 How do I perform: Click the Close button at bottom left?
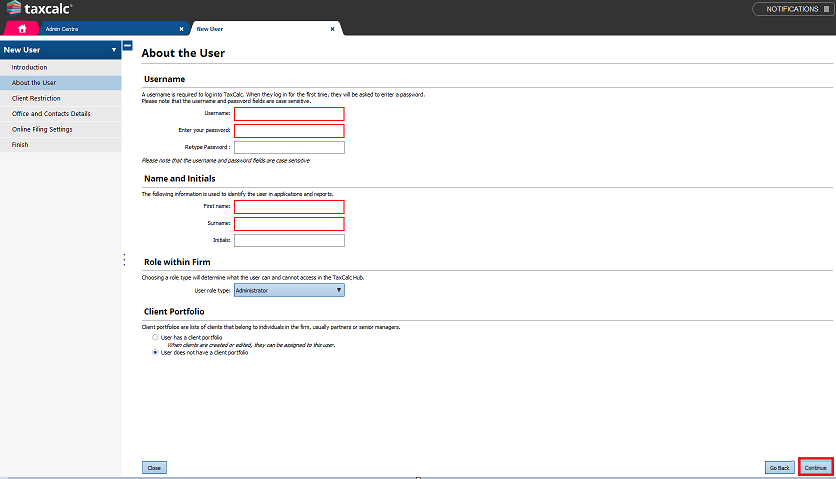click(154, 467)
